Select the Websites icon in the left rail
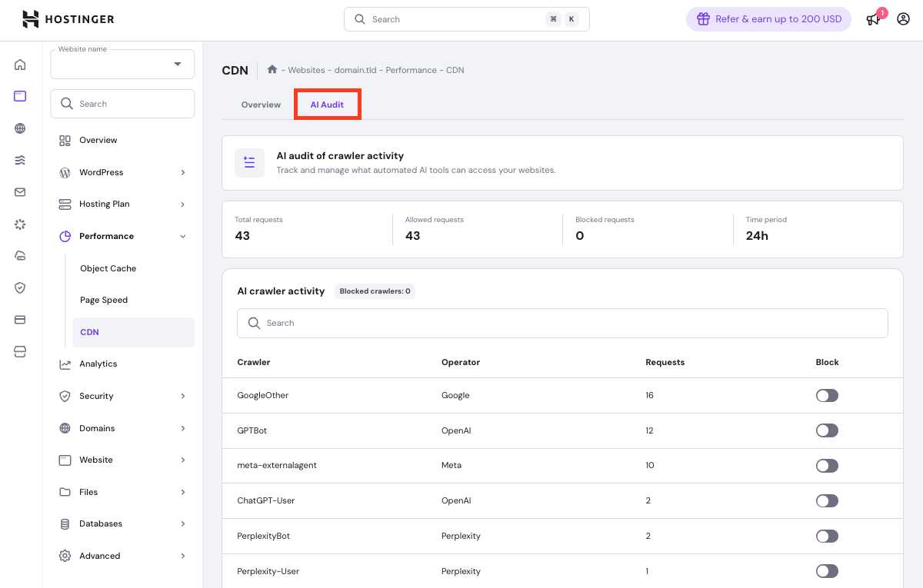 [x=20, y=96]
